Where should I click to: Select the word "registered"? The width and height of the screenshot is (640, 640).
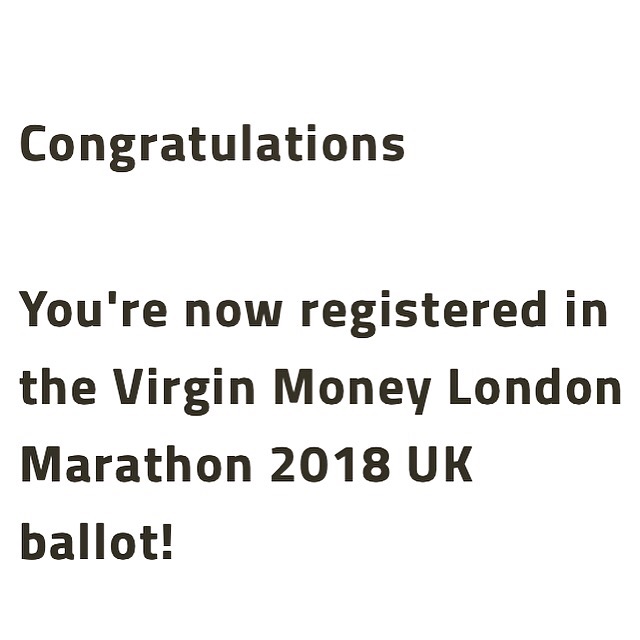(423, 310)
